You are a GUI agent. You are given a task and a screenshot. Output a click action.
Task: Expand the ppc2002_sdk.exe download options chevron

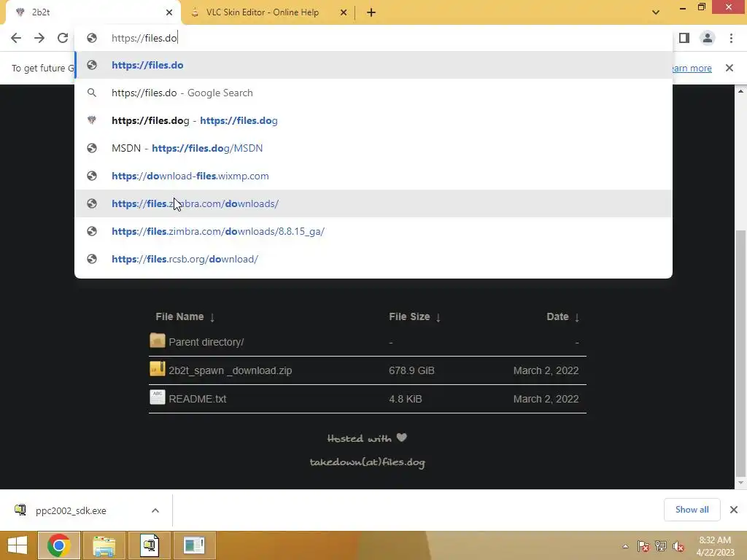(x=155, y=510)
